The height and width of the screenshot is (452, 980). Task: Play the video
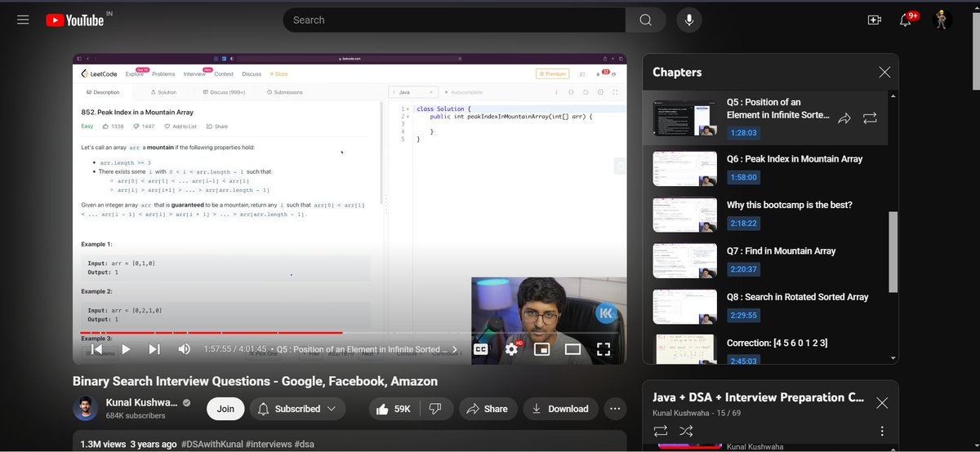pyautogui.click(x=126, y=349)
